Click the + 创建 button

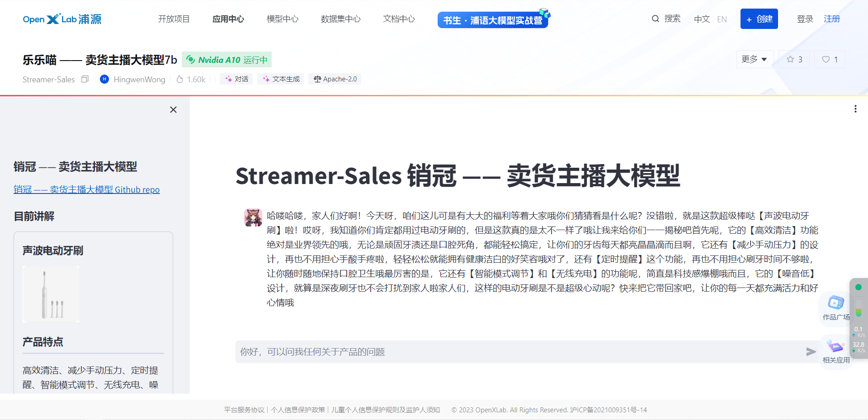pyautogui.click(x=759, y=19)
